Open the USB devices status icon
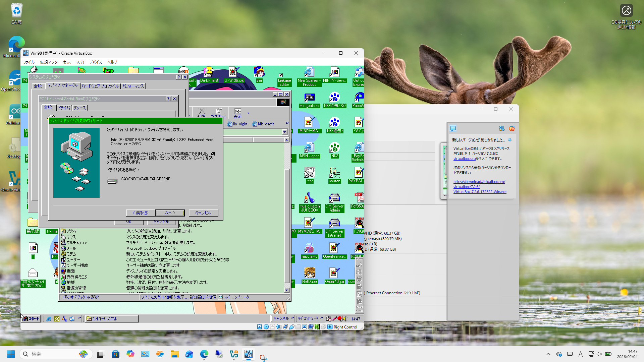 point(292,327)
